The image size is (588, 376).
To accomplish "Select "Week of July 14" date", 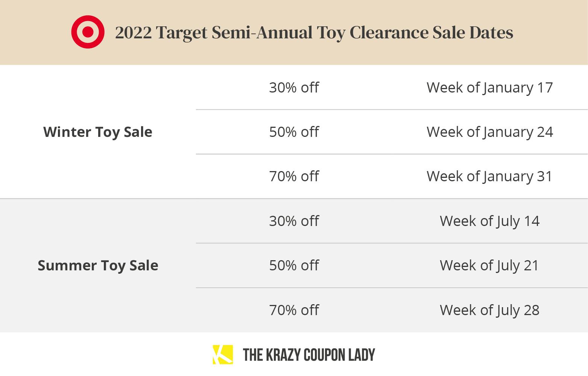I will [489, 221].
